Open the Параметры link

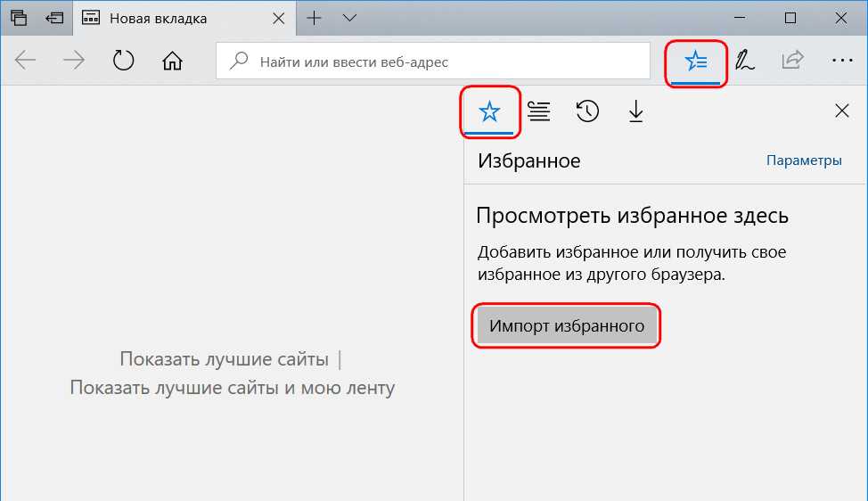[x=804, y=160]
